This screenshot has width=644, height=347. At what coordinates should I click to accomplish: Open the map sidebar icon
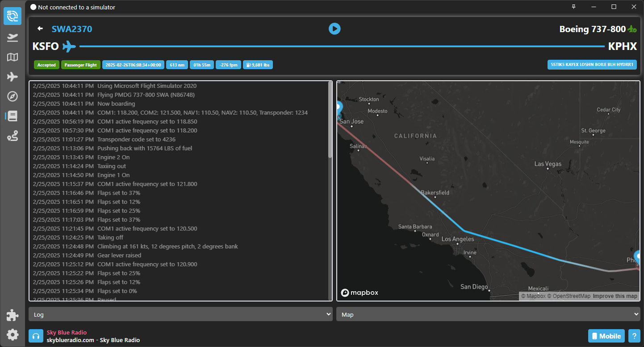[x=13, y=57]
